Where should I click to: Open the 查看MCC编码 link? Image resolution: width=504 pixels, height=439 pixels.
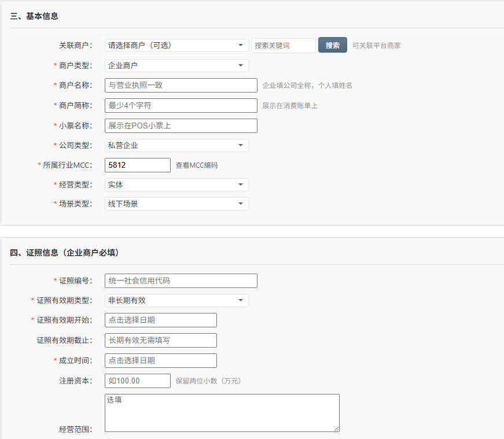coord(197,165)
